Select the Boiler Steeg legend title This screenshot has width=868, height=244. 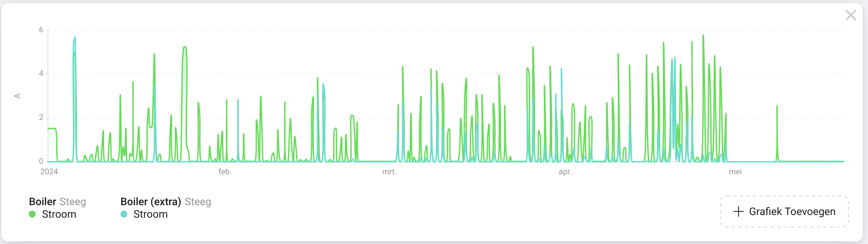57,202
